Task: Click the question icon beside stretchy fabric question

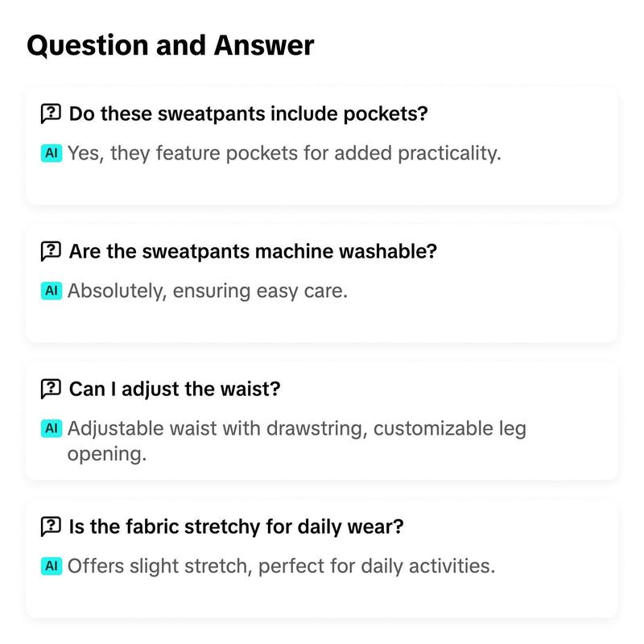Action: 51,526
